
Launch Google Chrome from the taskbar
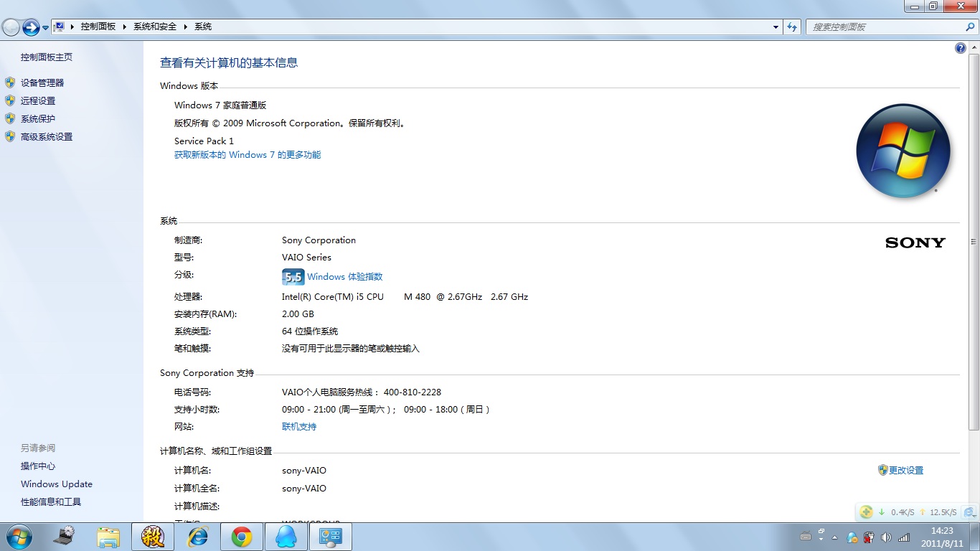tap(242, 536)
